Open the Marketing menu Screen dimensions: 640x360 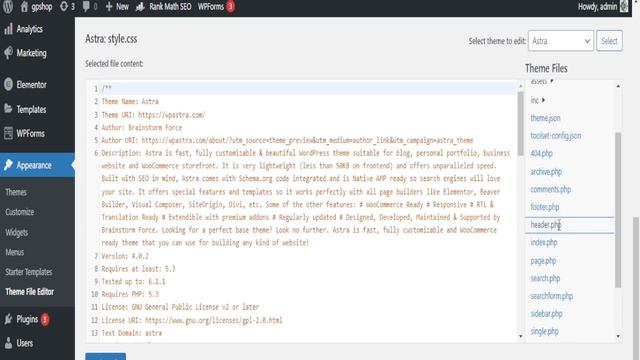point(31,53)
